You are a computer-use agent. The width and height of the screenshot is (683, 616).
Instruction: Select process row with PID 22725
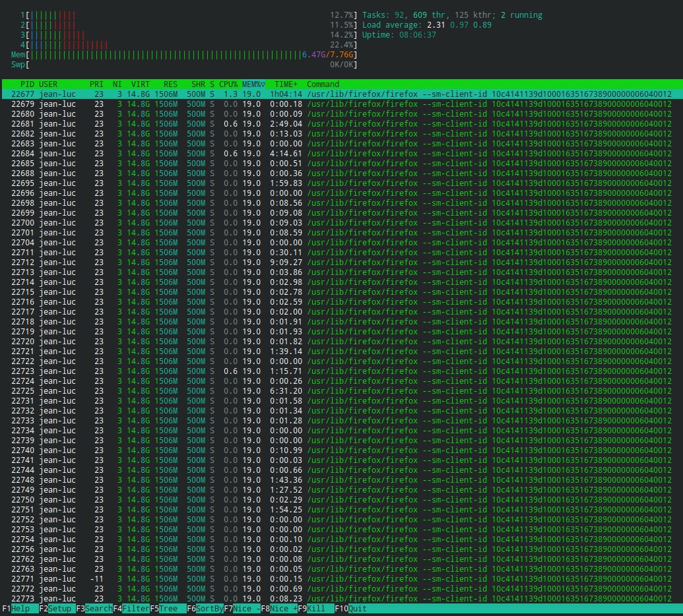pos(342,391)
